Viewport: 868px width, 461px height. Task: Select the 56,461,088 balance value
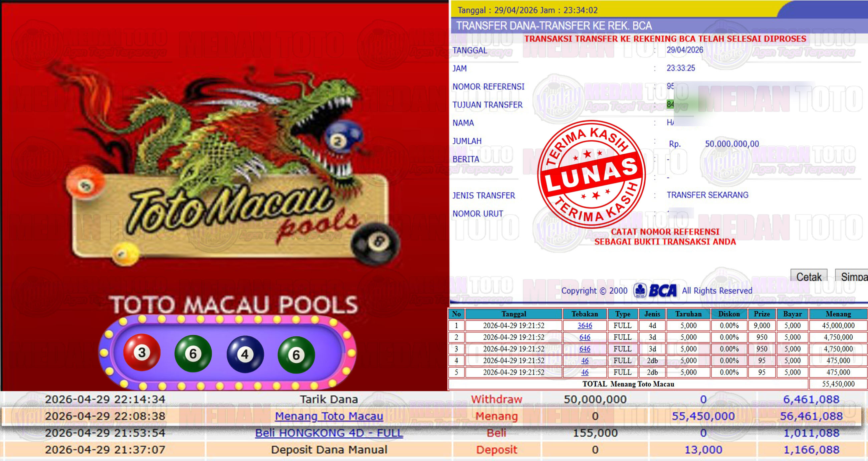811,416
